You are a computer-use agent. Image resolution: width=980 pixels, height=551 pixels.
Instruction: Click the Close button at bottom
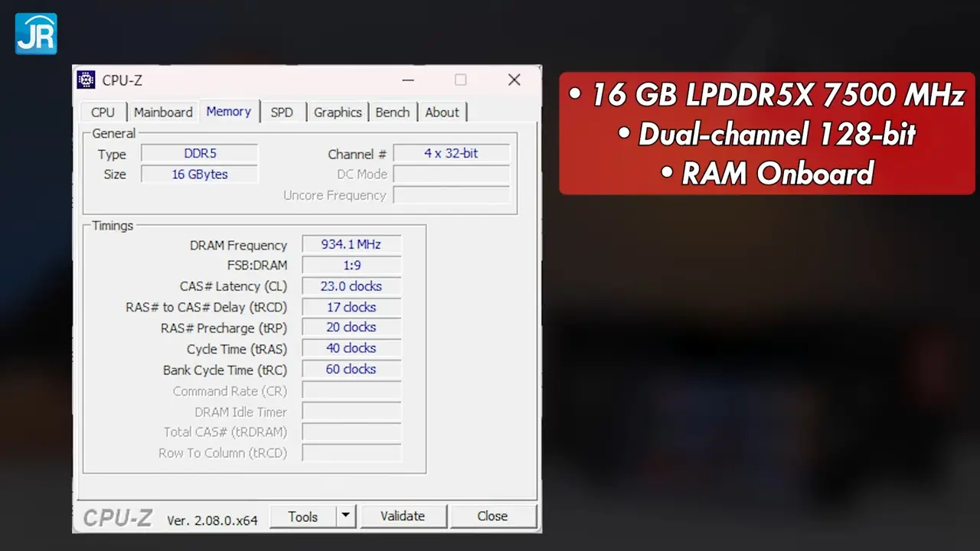(492, 517)
